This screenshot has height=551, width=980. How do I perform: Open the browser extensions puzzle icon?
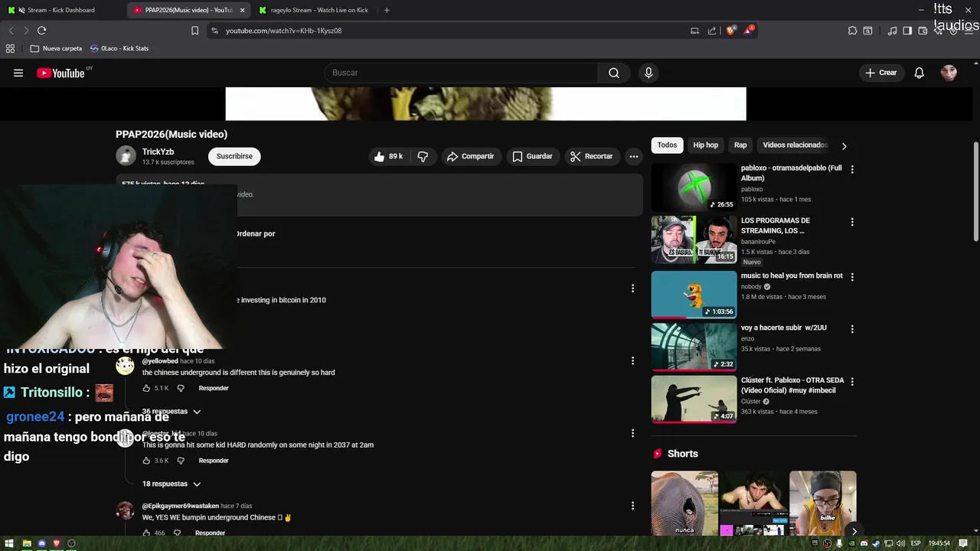[852, 31]
